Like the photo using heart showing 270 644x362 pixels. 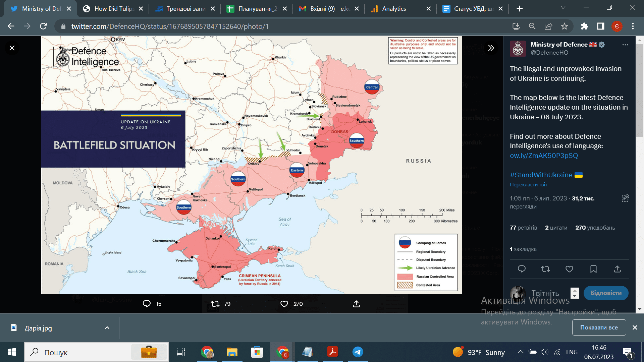point(284,304)
